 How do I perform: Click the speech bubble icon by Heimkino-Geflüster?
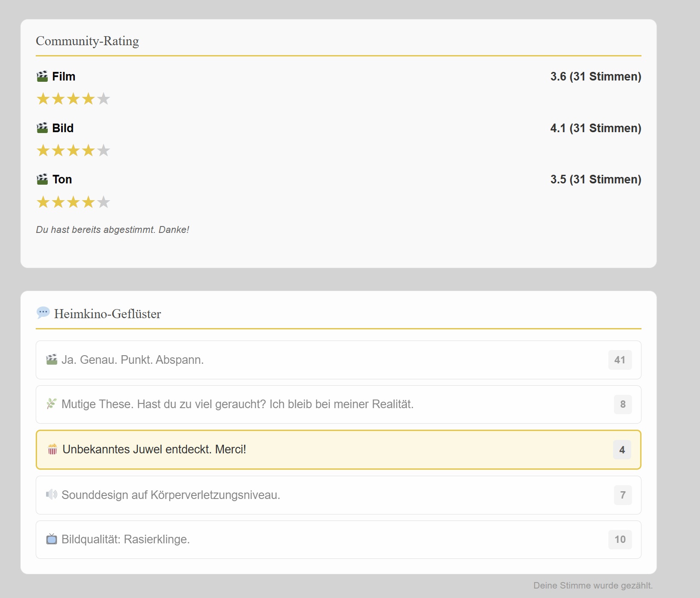pos(43,313)
